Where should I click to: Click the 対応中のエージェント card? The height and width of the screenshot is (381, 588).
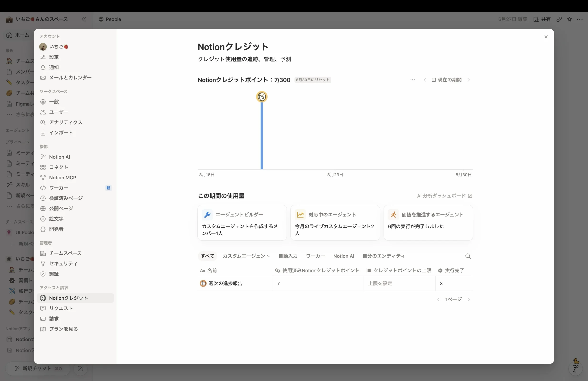click(x=335, y=223)
